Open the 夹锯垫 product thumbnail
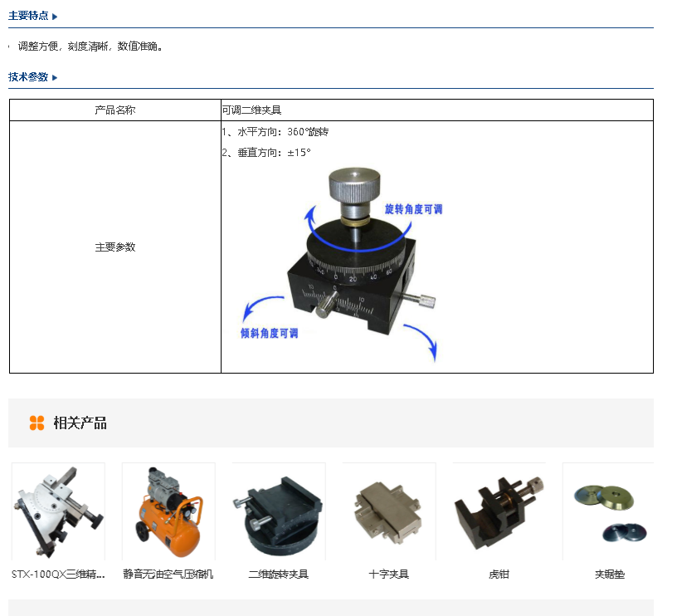 click(x=608, y=511)
